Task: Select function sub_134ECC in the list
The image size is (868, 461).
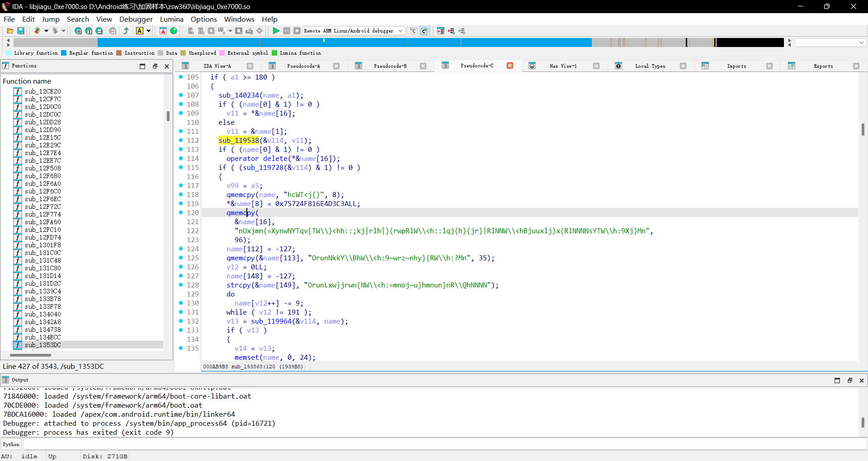Action: coord(43,337)
